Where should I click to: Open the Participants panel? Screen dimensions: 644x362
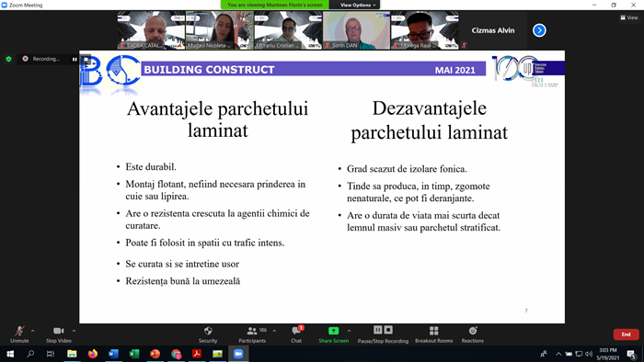pyautogui.click(x=252, y=334)
